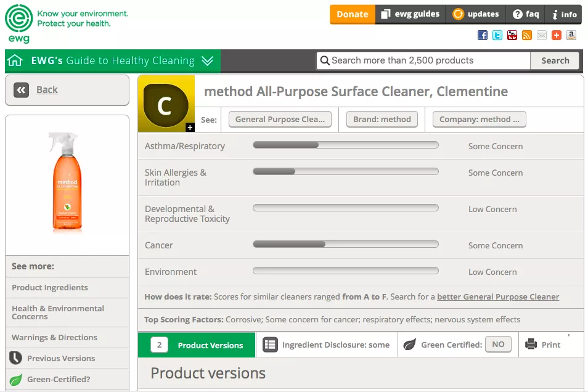Click the product title method All-Purpose Surface Cleaner
The image size is (588, 392).
pyautogui.click(x=356, y=92)
